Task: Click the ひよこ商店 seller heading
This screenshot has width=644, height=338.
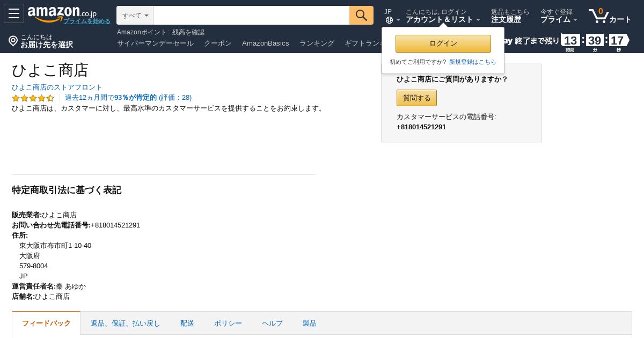Action: click(x=50, y=70)
